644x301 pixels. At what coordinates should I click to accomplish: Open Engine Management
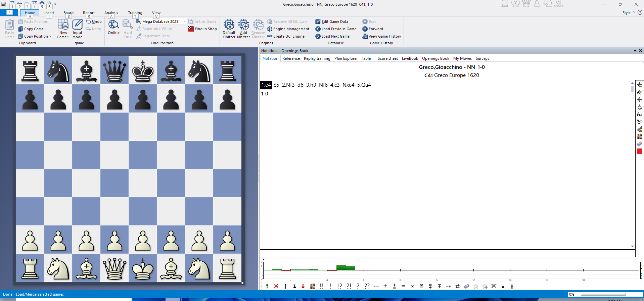(x=288, y=29)
